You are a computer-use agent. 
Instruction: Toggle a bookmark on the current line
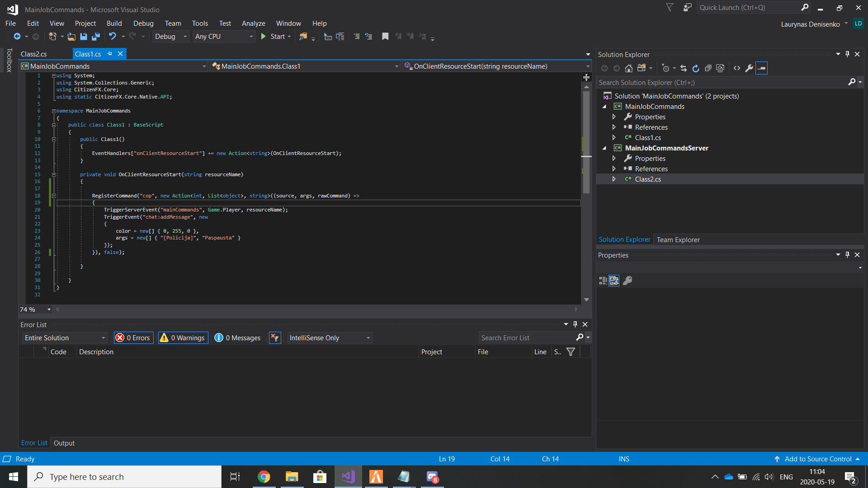pyautogui.click(x=385, y=36)
